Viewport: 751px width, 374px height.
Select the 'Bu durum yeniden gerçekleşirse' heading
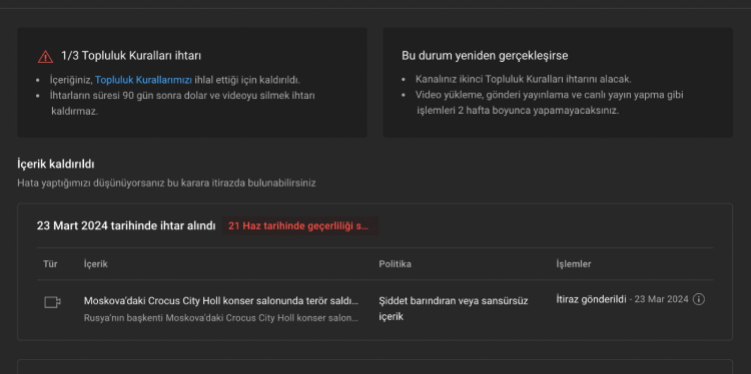point(485,56)
